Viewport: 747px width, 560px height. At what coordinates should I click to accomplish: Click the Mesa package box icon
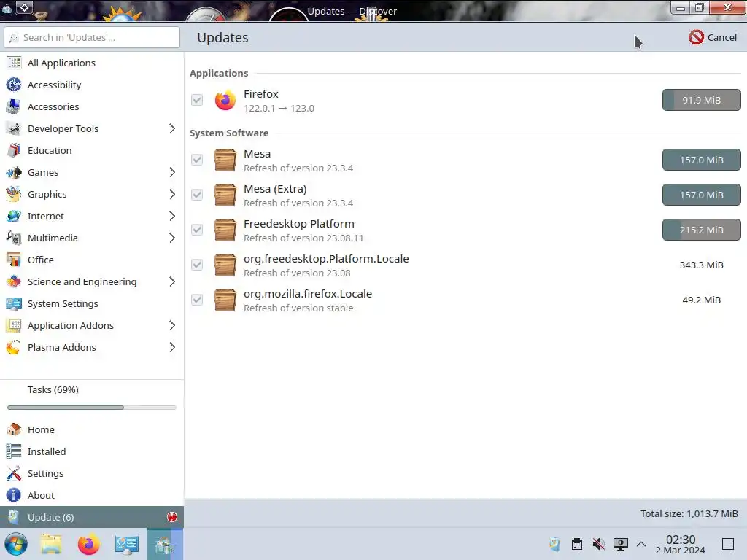pyautogui.click(x=225, y=160)
